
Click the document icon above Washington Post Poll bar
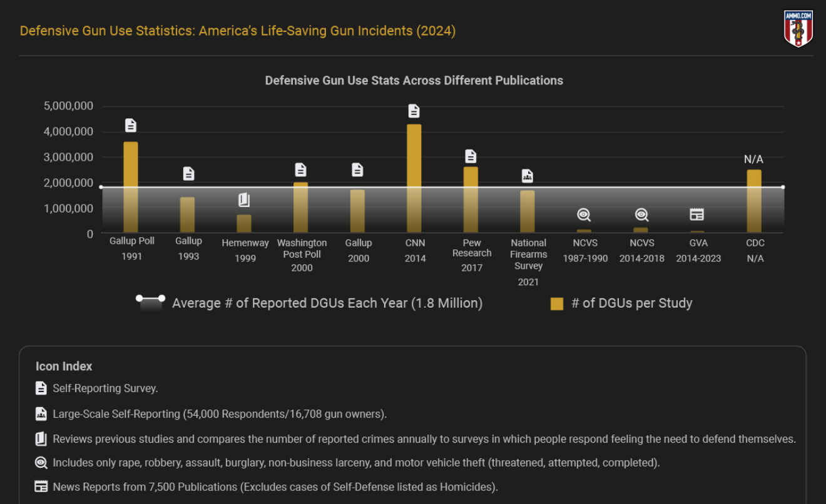pyautogui.click(x=300, y=169)
